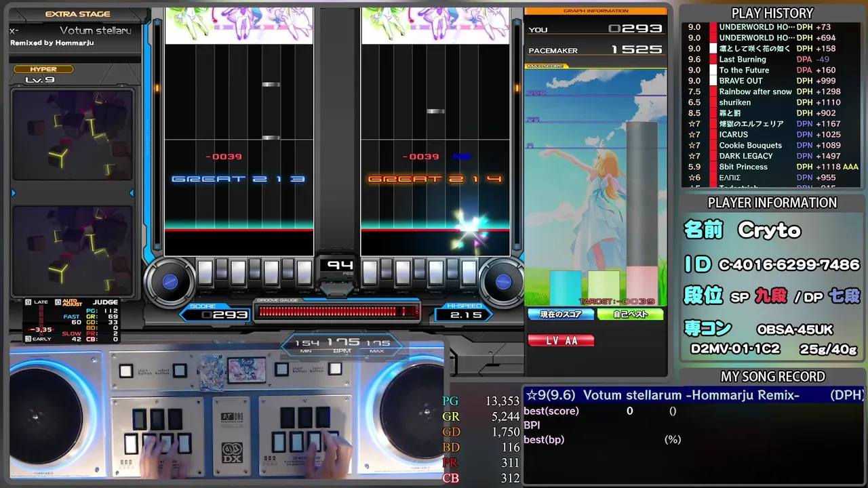Click the 自己ベスト button
The width and height of the screenshot is (868, 488).
[630, 314]
